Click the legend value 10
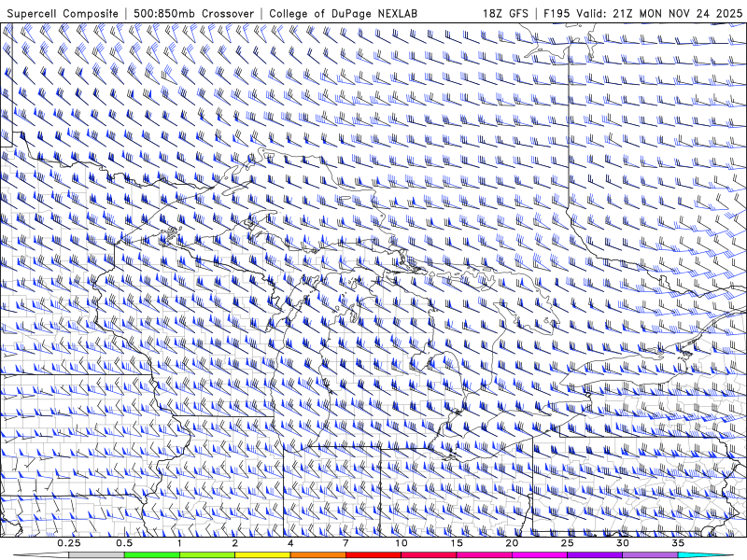Viewport: 747px width, 560px height. pos(402,543)
